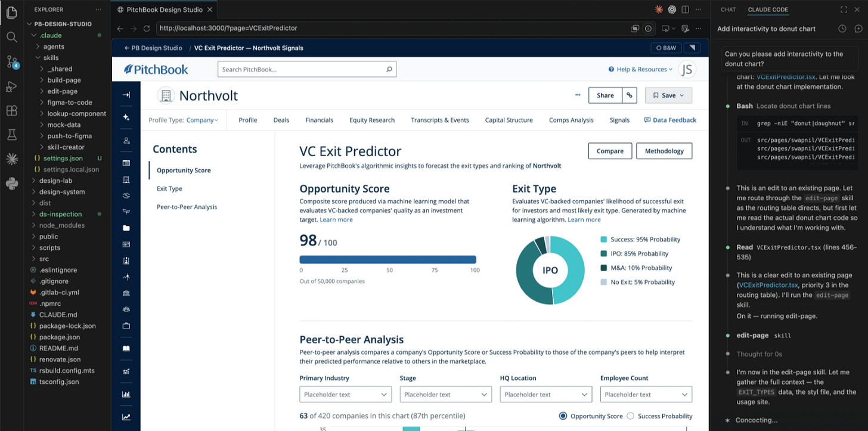Click the Opportunity Score progress bar
The image size is (868, 431).
click(x=388, y=259)
